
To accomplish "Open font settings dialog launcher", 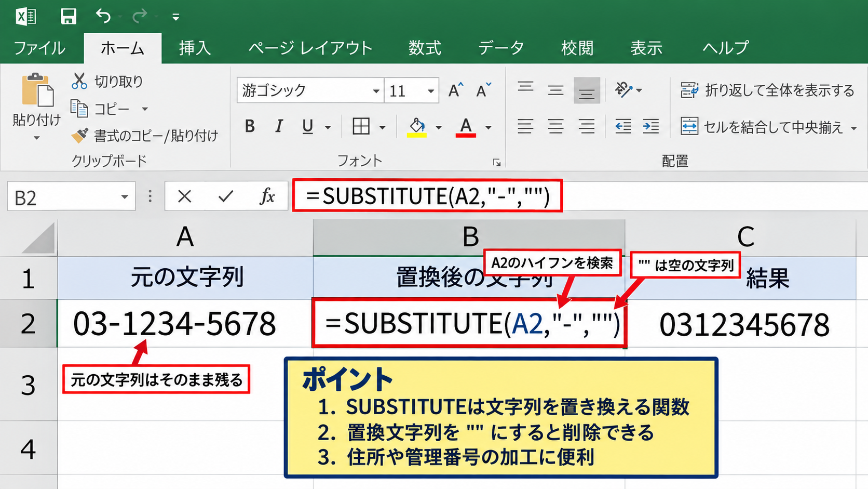I will [x=497, y=163].
